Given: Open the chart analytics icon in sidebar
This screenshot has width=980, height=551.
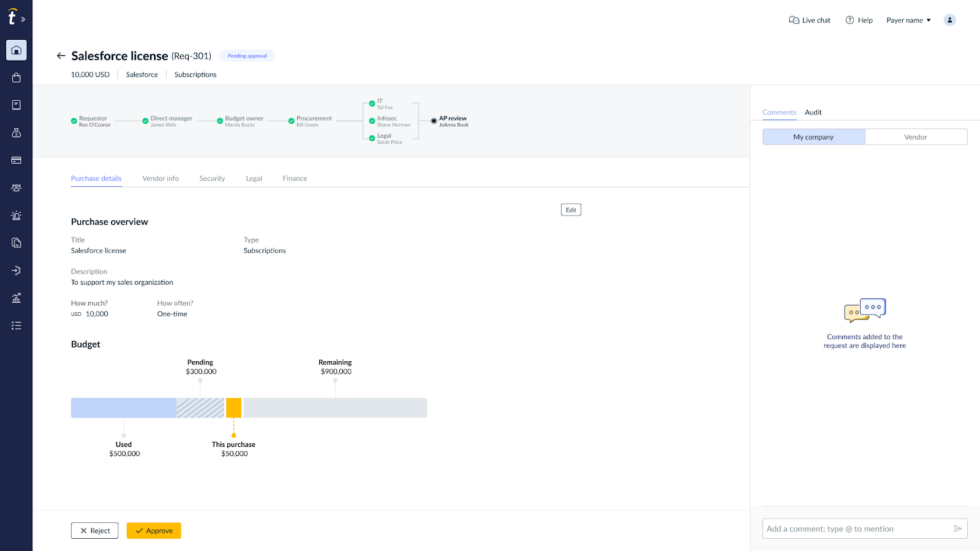Looking at the screenshot, I should coord(17,298).
